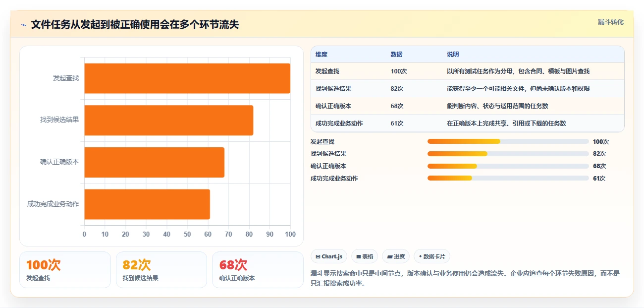Click the 找到候选结果 progress bar
This screenshot has width=644, height=308.
(x=508, y=154)
